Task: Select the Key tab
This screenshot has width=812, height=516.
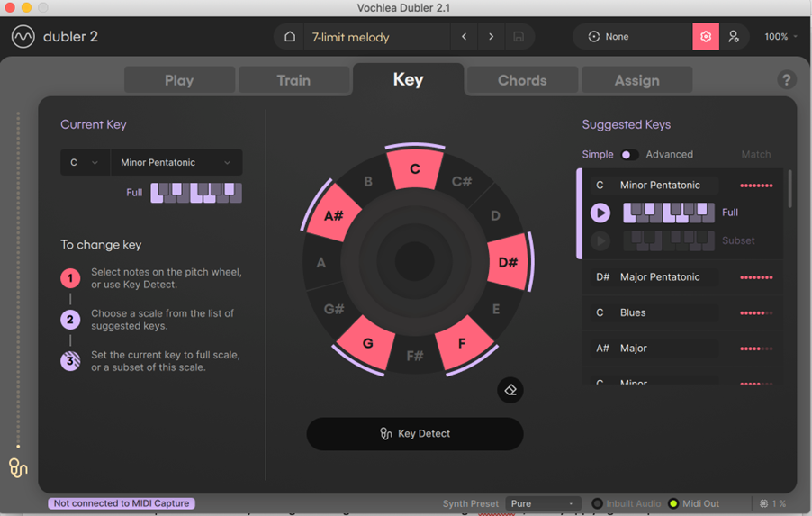Action: (x=408, y=79)
